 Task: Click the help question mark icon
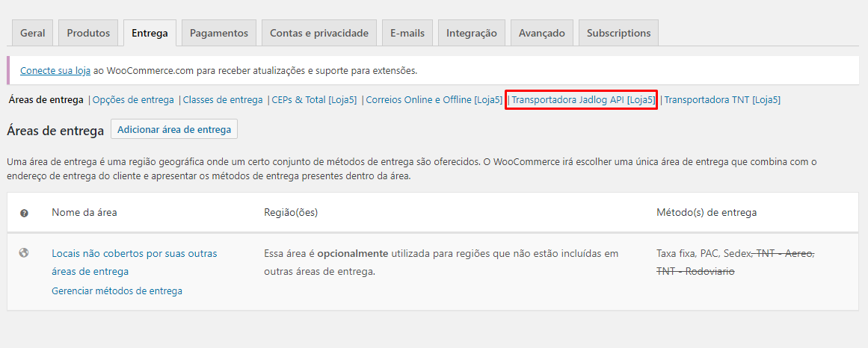coord(24,213)
